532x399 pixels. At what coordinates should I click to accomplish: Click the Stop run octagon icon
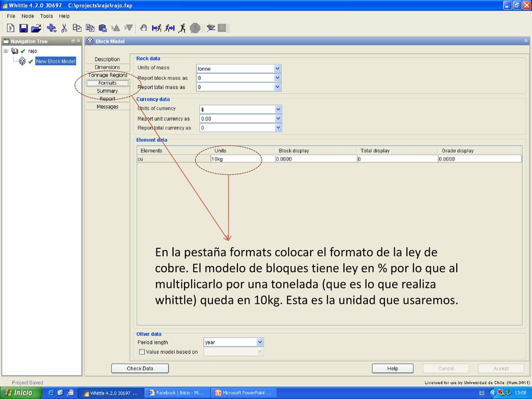(195, 28)
